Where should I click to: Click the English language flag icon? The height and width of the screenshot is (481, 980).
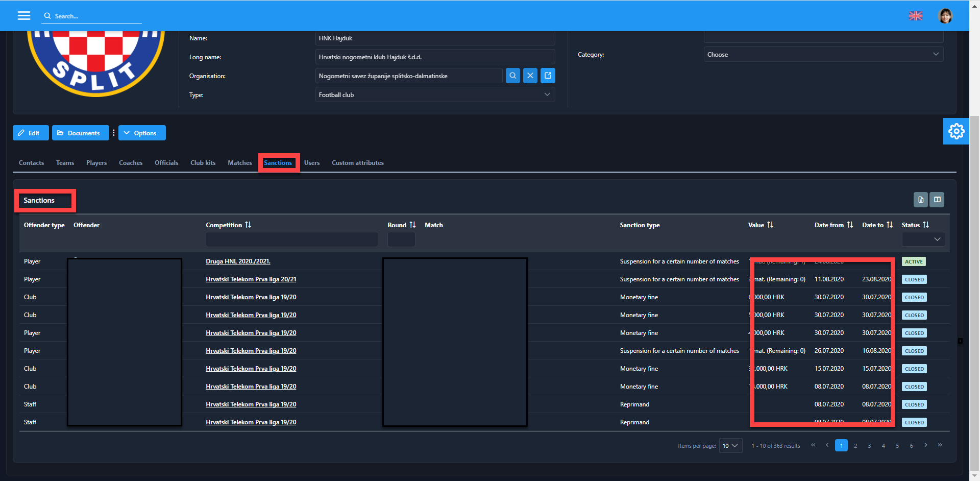[915, 16]
